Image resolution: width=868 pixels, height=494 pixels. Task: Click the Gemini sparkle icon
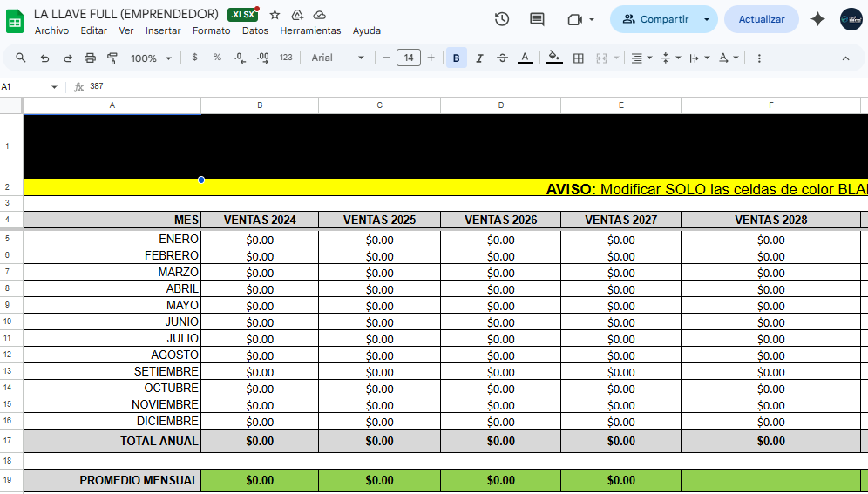(x=817, y=19)
